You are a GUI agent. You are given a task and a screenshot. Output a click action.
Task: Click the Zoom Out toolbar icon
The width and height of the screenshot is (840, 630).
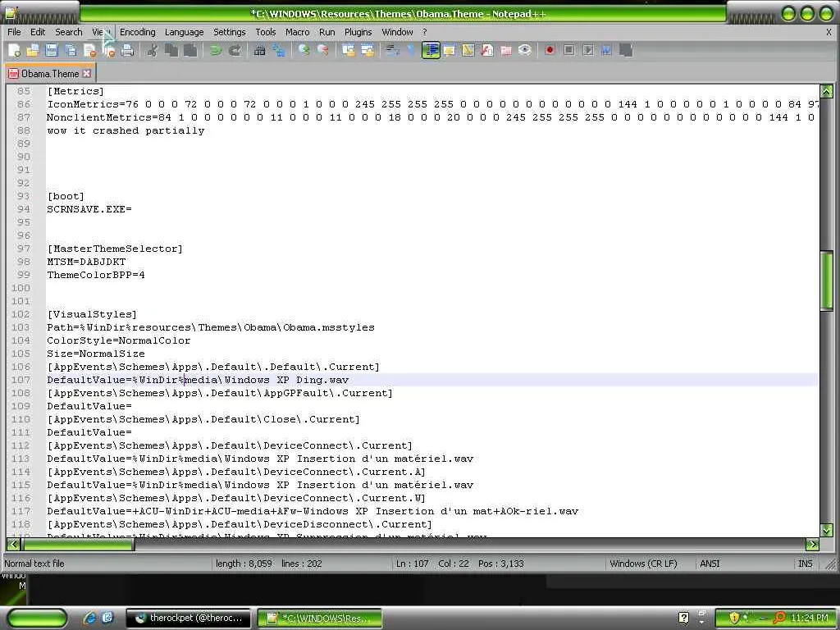[322, 50]
